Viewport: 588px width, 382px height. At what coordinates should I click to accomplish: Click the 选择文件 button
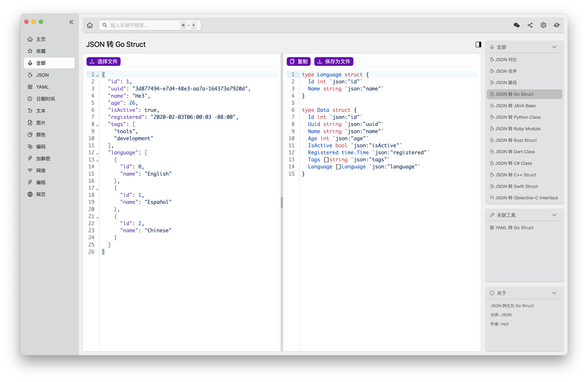pyautogui.click(x=103, y=61)
